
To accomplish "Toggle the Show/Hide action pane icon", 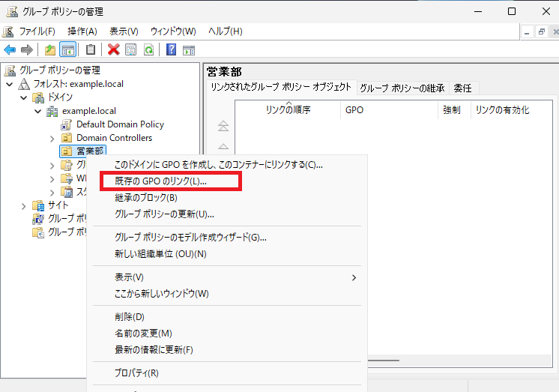I will coord(189,50).
